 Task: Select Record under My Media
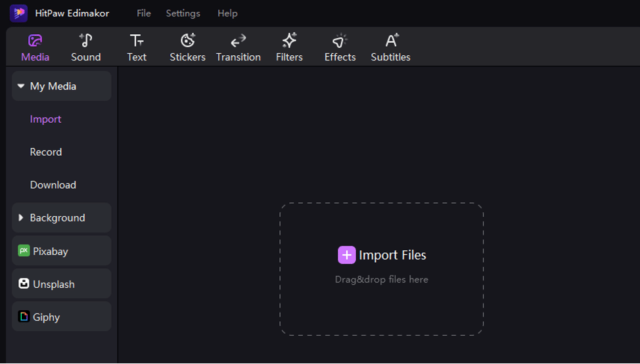click(46, 152)
